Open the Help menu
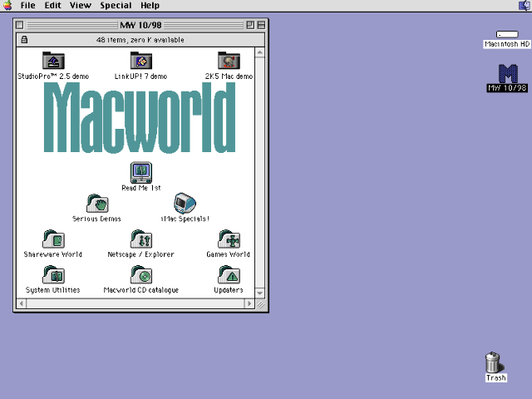The width and height of the screenshot is (532, 399). tap(150, 6)
